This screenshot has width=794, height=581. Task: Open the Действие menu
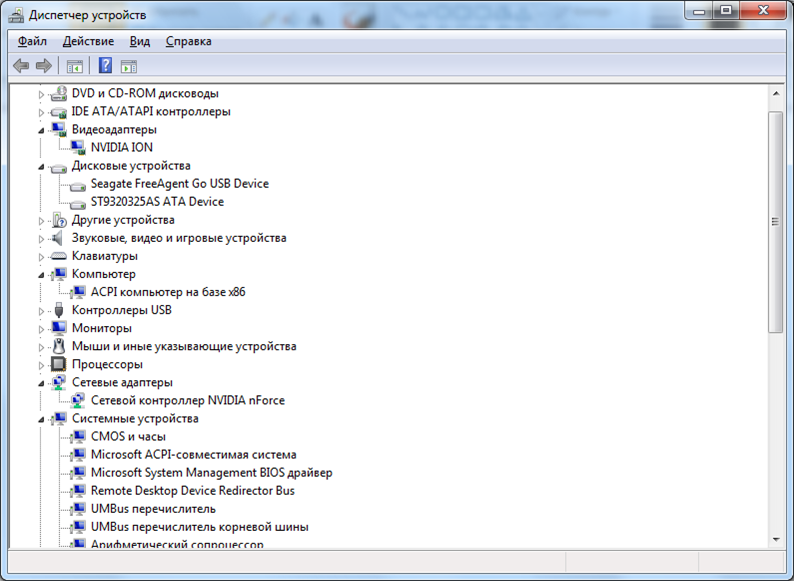tap(88, 41)
